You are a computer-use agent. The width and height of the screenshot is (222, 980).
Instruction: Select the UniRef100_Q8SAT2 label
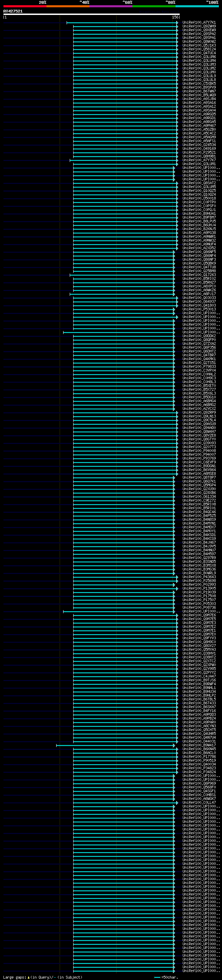pos(199,183)
